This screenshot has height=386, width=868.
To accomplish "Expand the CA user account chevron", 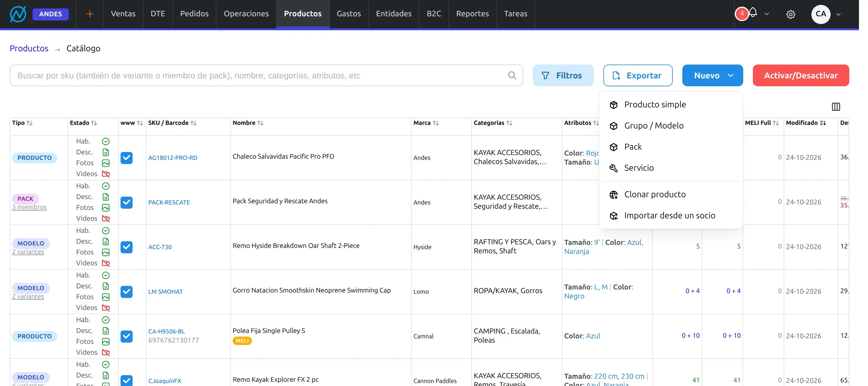I will click(838, 14).
